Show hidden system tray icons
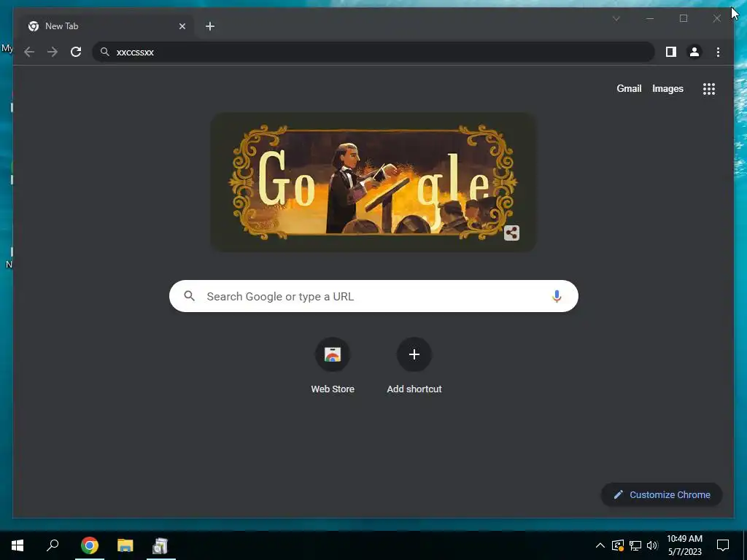 (x=600, y=545)
